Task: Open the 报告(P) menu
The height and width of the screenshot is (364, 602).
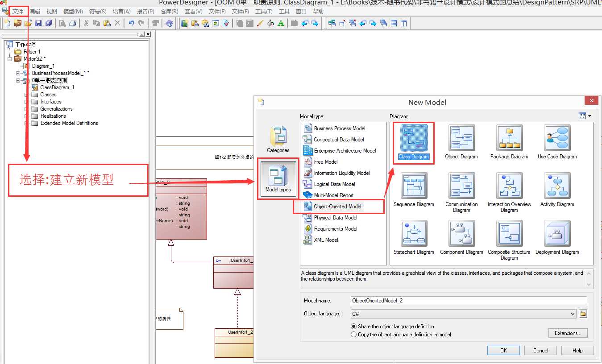Action: (x=145, y=12)
